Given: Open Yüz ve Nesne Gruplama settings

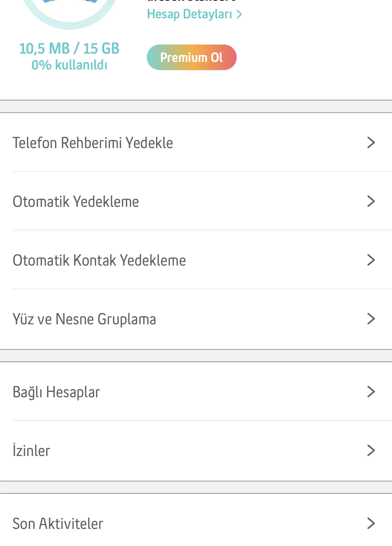Looking at the screenshot, I should coord(84,319).
